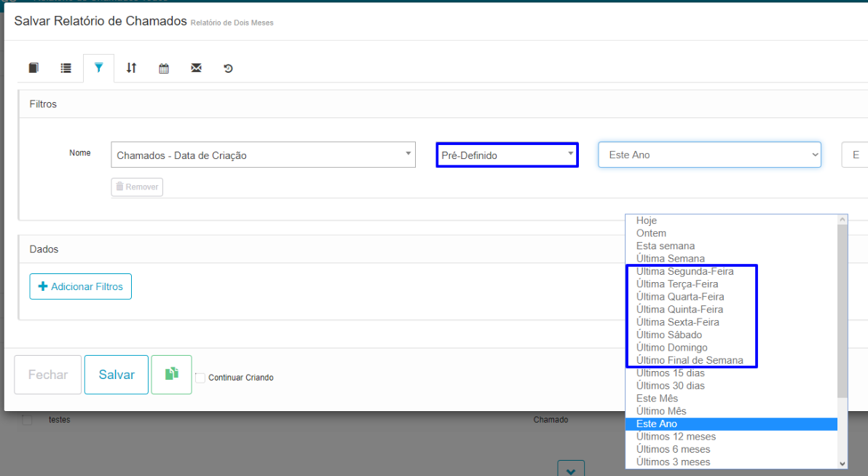Viewport: 868px width, 476px height.
Task: Open the Chamados - Data de Criação dropdown
Action: tap(263, 155)
